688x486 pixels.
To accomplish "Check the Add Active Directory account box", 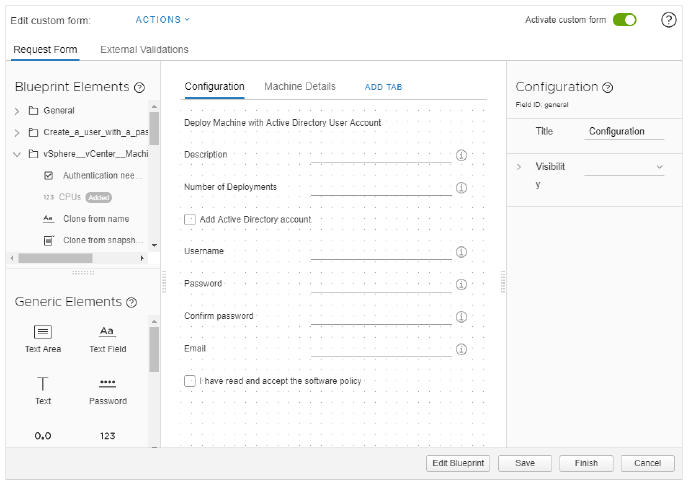I will click(190, 219).
